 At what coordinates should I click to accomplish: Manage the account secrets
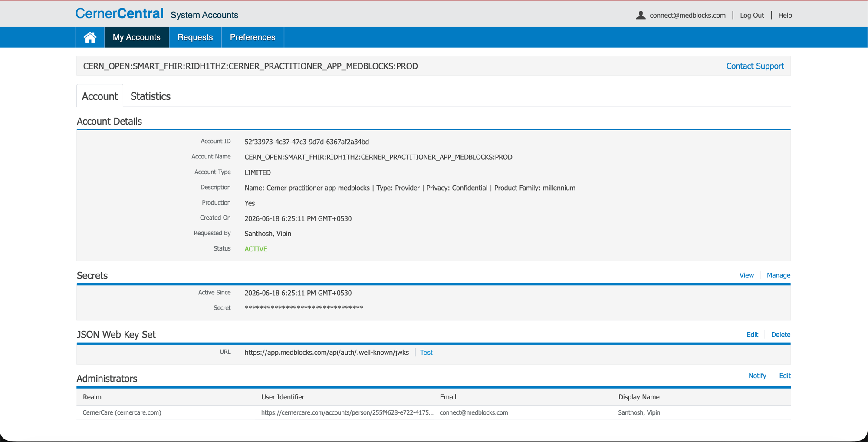point(778,275)
